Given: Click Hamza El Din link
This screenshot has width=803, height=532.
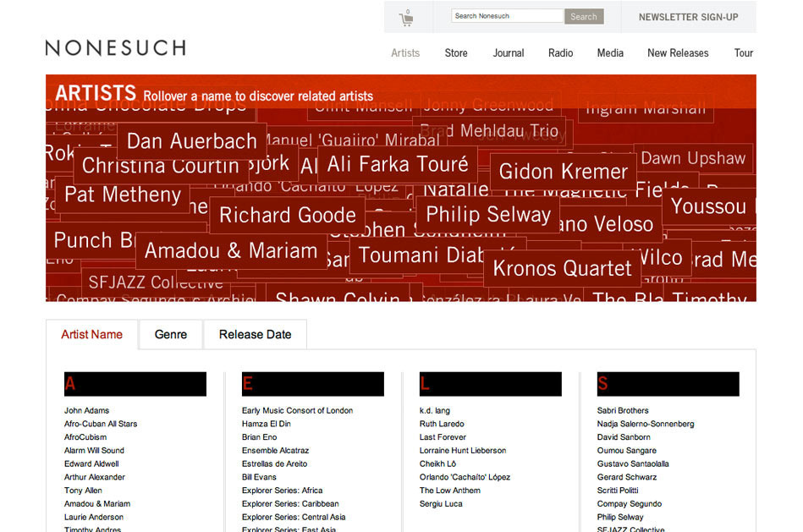Looking at the screenshot, I should tap(267, 424).
